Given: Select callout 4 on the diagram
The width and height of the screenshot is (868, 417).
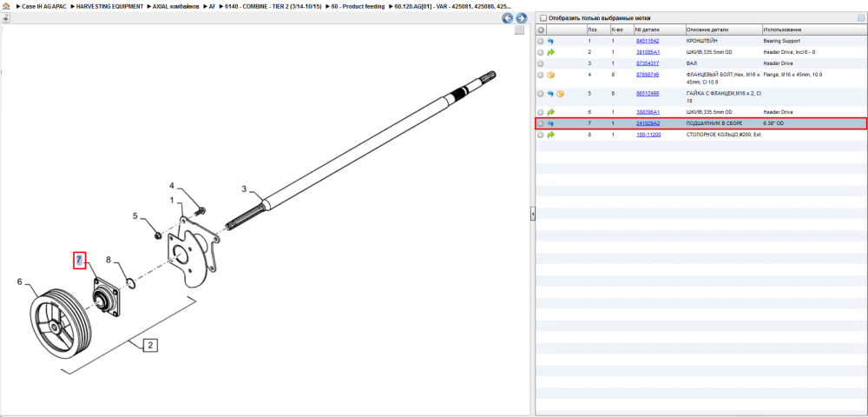Looking at the screenshot, I should 172,186.
